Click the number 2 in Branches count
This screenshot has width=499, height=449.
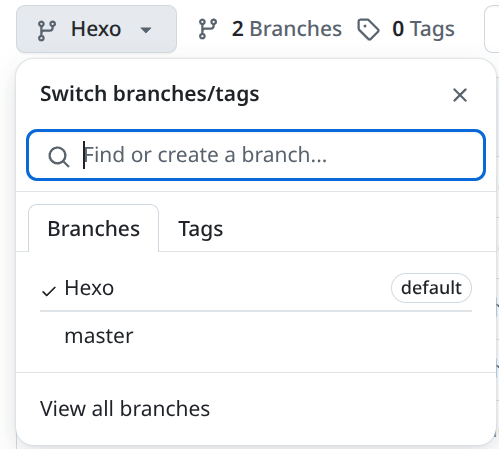click(237, 29)
